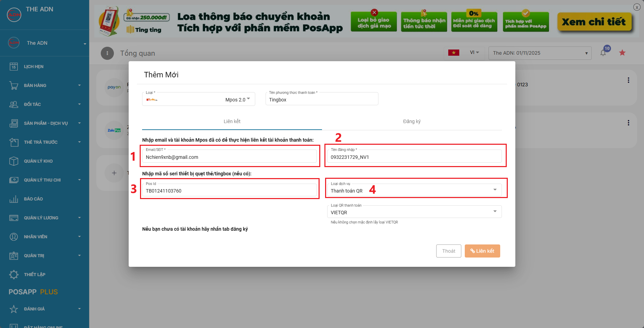Click the Thiết Lập gear icon

click(14, 275)
